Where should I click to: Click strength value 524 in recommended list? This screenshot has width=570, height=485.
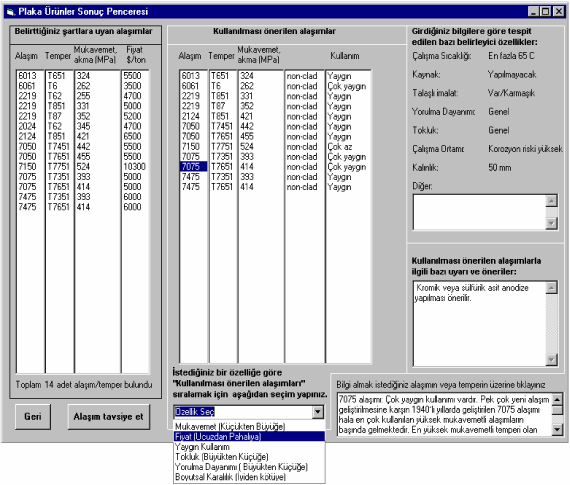click(247, 147)
